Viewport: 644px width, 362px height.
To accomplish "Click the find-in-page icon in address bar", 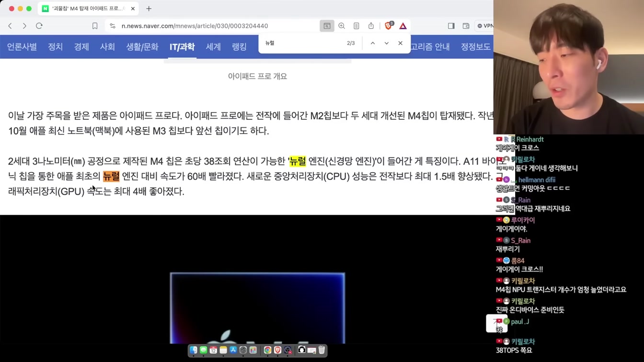I will pyautogui.click(x=327, y=26).
